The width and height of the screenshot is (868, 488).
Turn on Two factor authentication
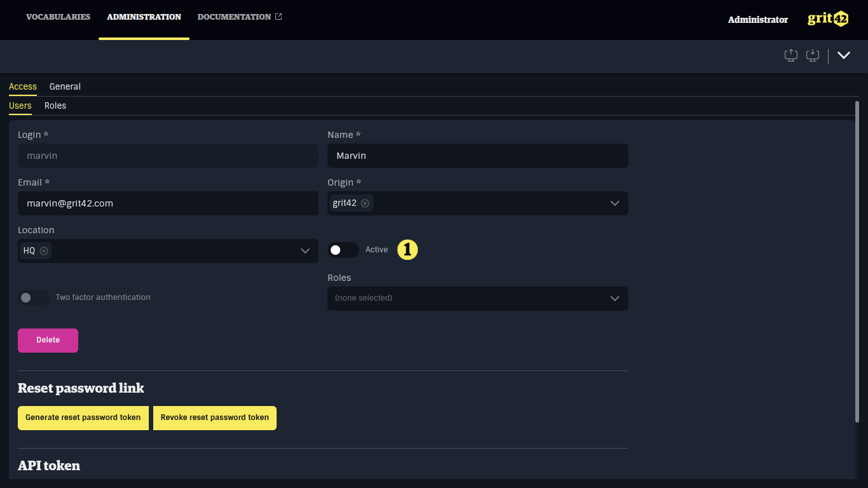click(x=33, y=297)
